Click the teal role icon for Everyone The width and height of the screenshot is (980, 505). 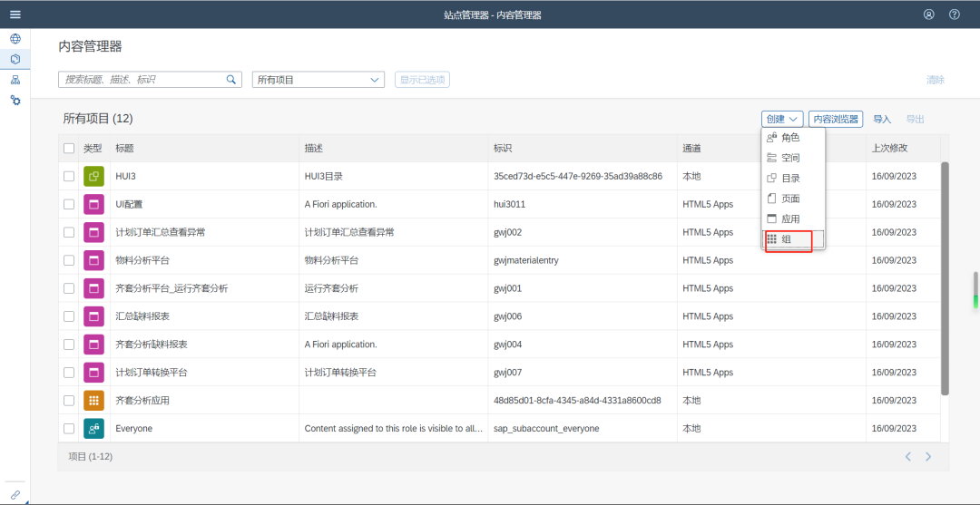93,428
